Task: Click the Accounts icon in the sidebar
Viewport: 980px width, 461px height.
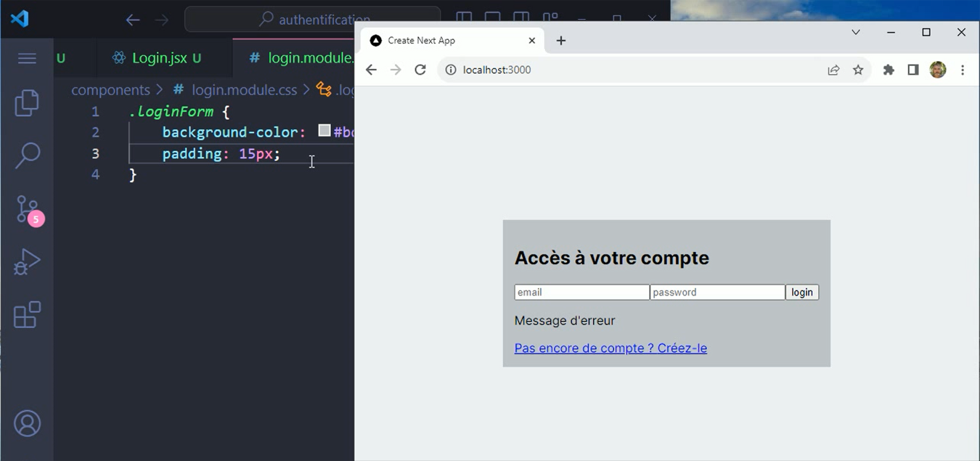Action: point(27,423)
